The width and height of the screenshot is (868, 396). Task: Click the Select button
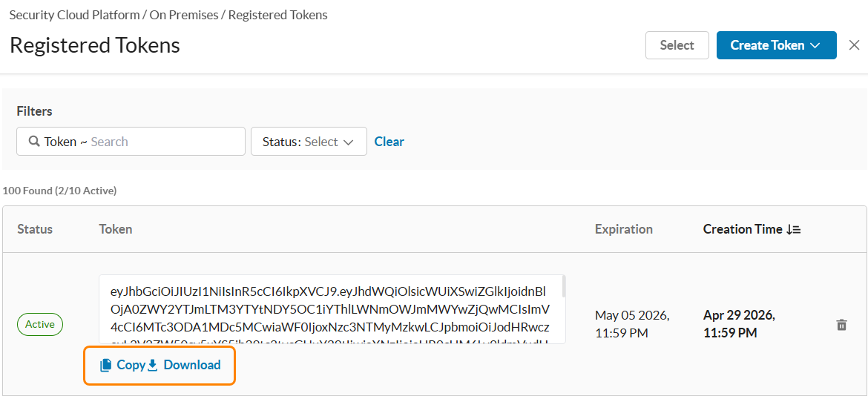coord(677,45)
